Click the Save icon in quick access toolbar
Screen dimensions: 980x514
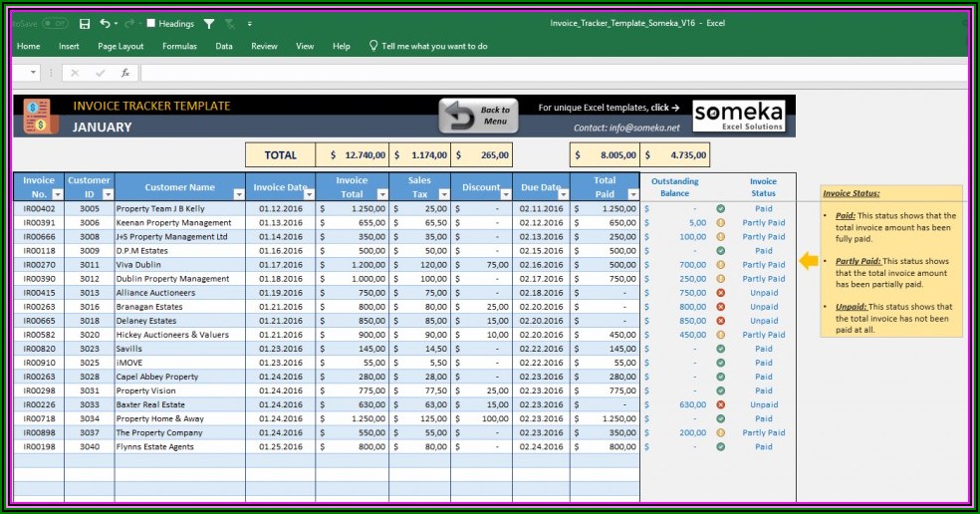coord(85,23)
